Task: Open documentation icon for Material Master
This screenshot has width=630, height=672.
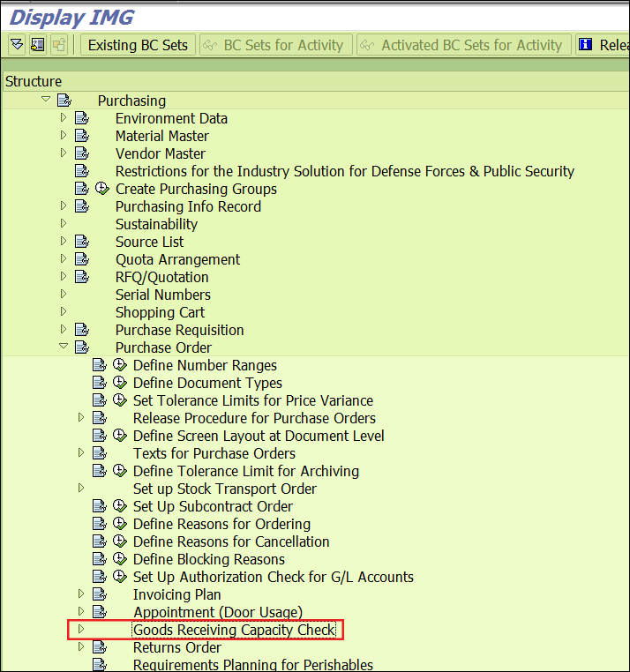Action: [82, 136]
